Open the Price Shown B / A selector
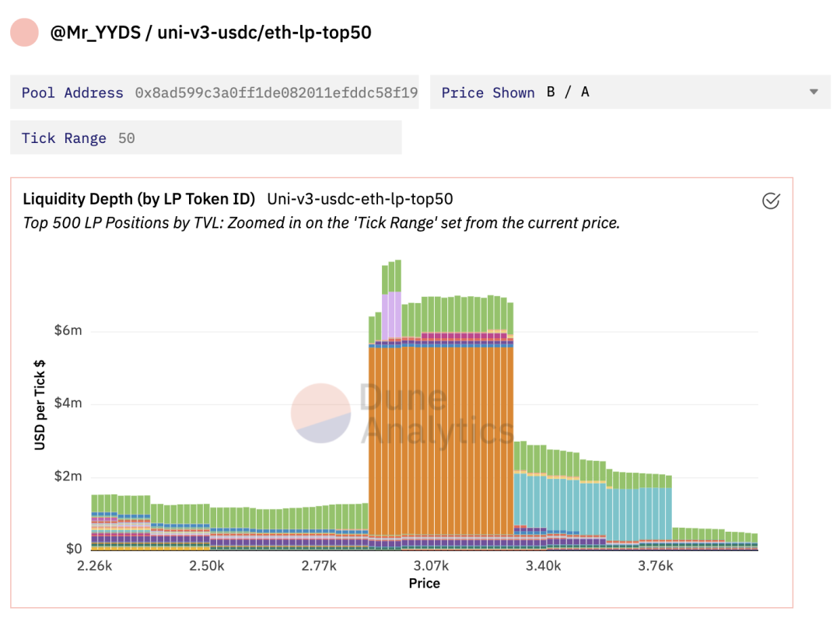Screen dimensions: 840x639 click(x=630, y=93)
